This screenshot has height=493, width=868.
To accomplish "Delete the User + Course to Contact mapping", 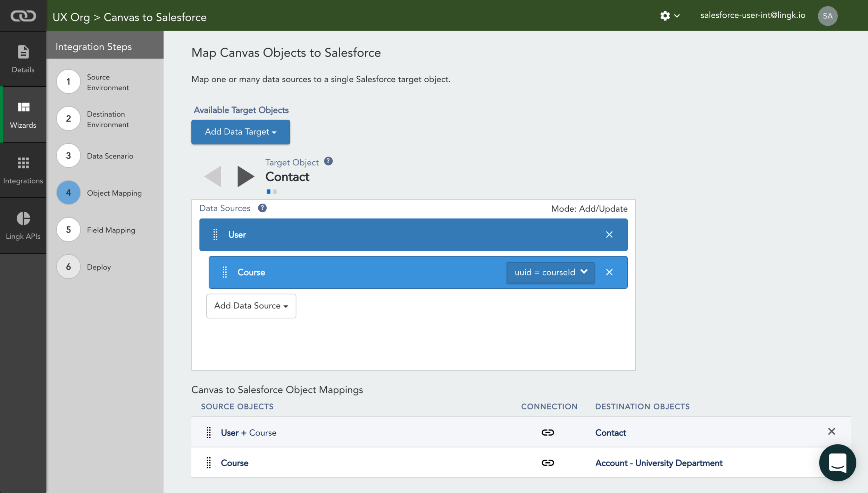I will [x=831, y=431].
